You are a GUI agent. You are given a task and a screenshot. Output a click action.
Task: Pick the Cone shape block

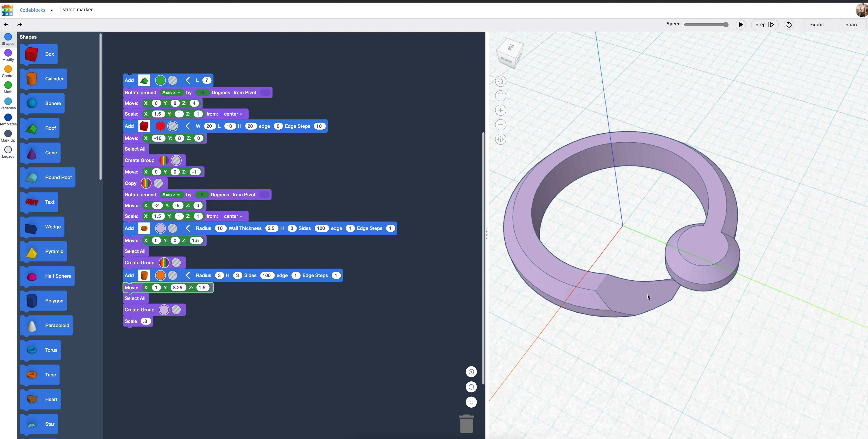pos(40,153)
